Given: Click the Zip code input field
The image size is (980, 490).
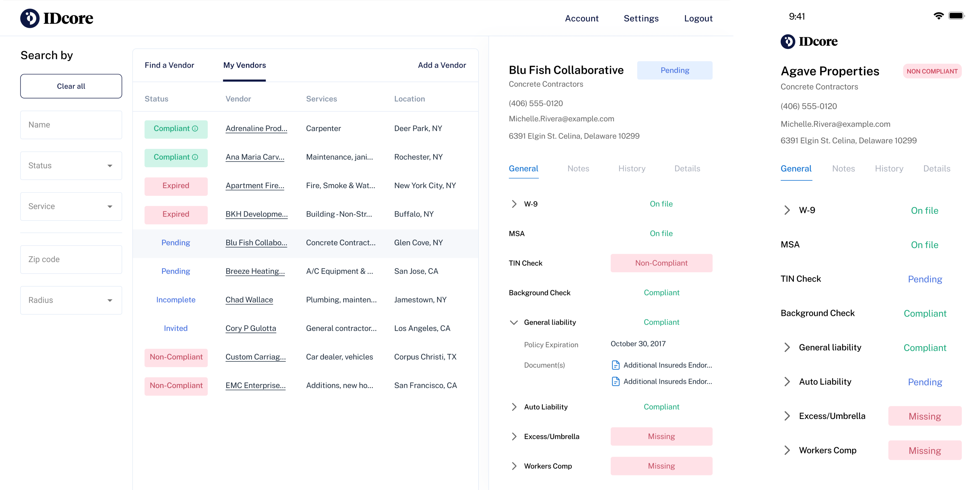Looking at the screenshot, I should coord(71,260).
